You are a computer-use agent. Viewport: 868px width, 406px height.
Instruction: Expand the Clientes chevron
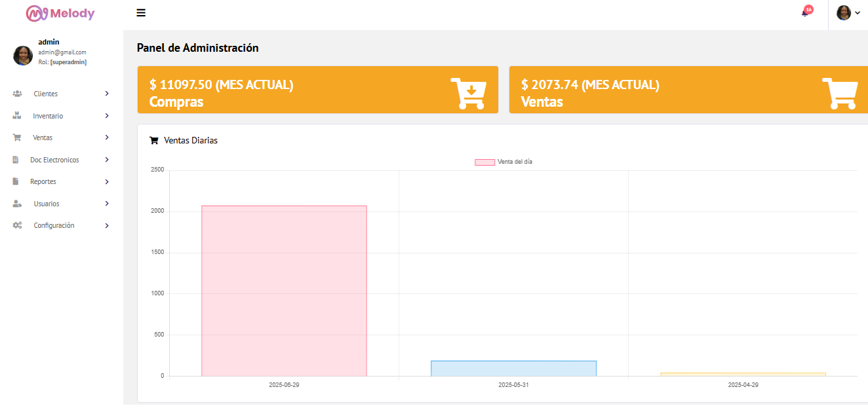pos(107,94)
